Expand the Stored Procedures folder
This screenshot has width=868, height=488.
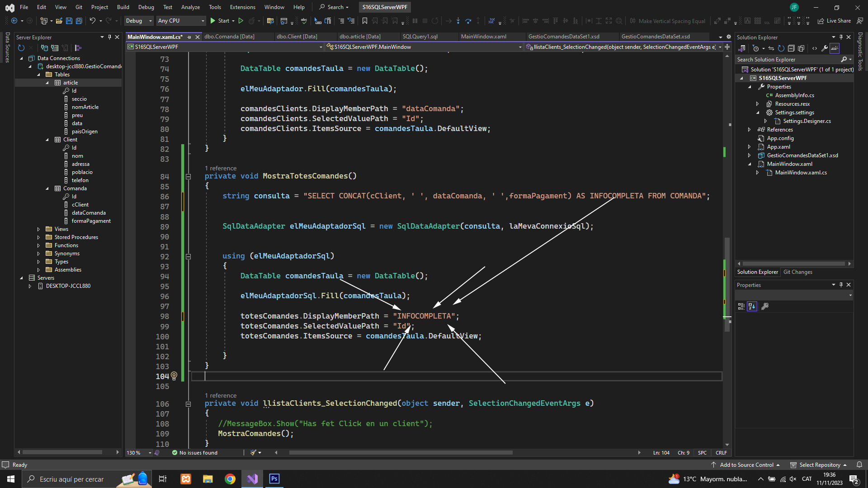point(38,237)
